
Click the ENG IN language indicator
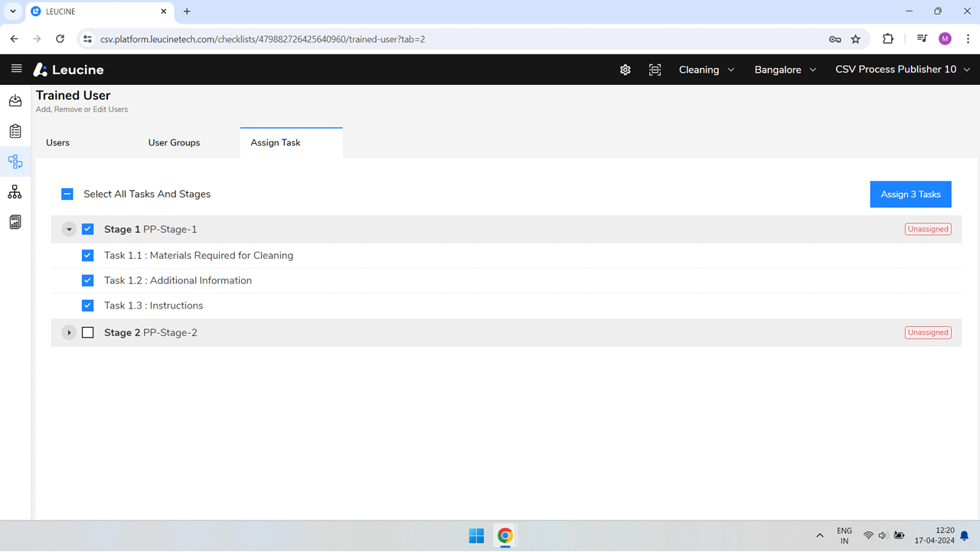point(844,536)
